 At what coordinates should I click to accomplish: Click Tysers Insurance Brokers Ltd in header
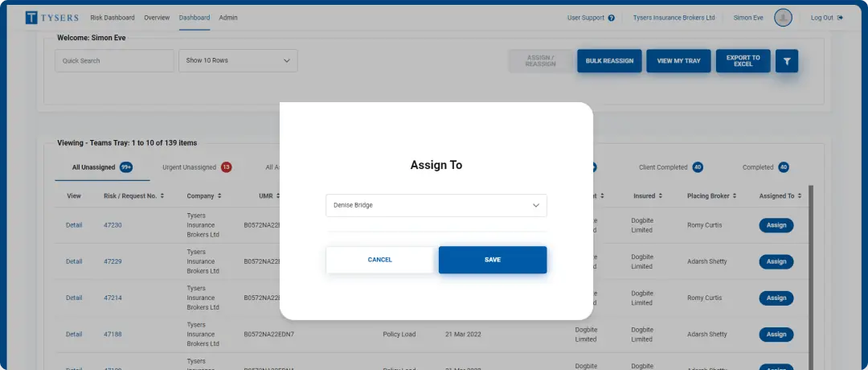click(x=674, y=18)
